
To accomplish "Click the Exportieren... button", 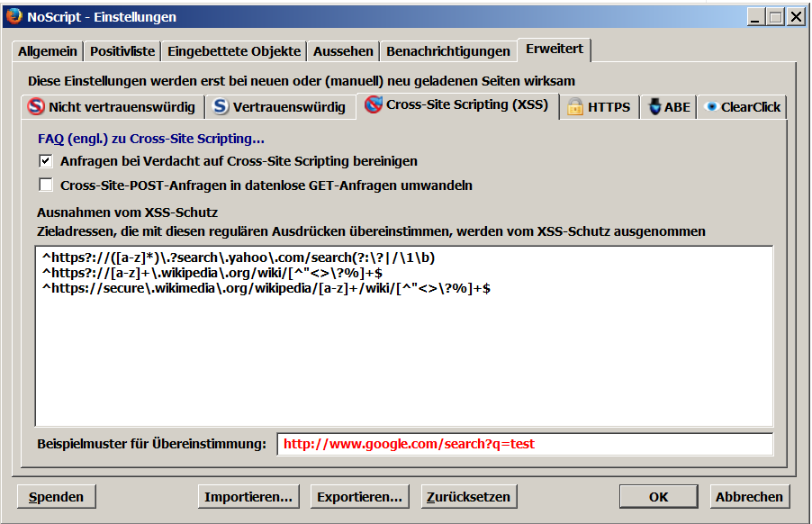I will [359, 497].
